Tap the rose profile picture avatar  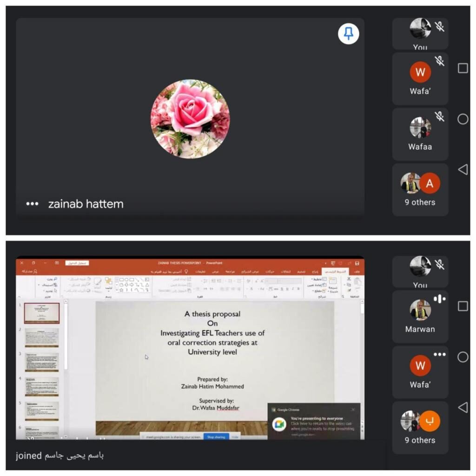190,119
